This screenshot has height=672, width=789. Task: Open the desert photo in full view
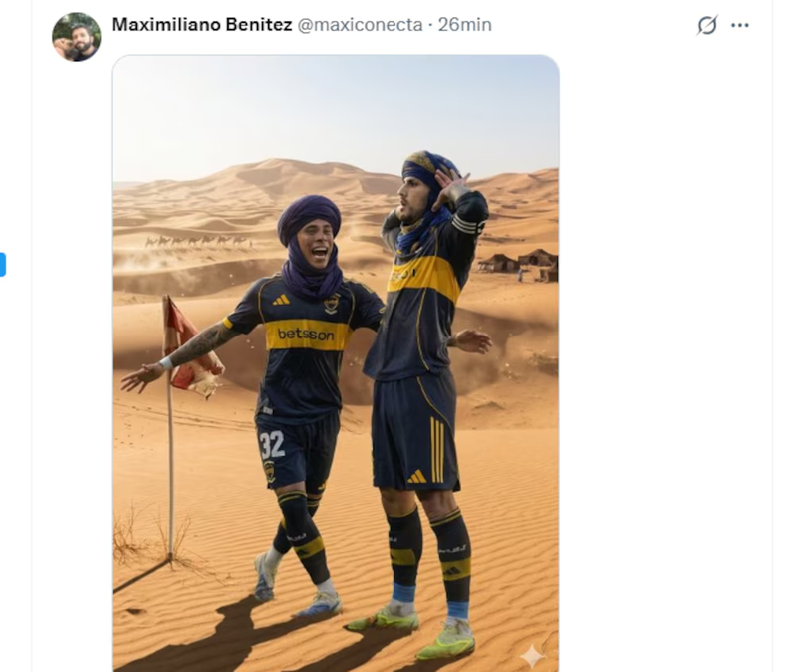click(336, 363)
